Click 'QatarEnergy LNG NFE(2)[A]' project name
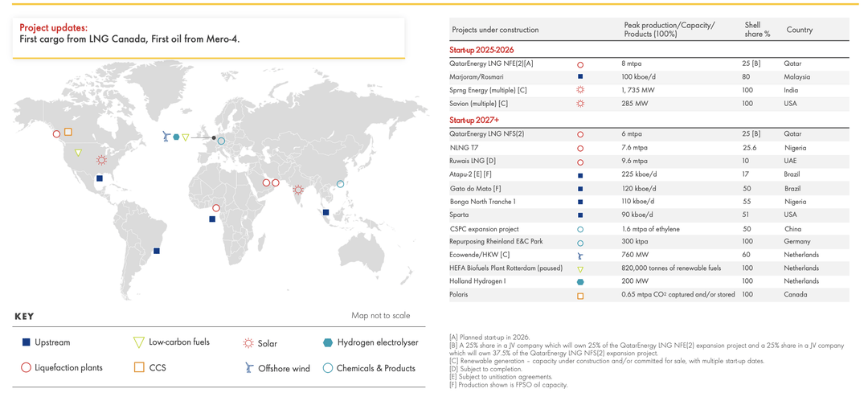 point(493,64)
